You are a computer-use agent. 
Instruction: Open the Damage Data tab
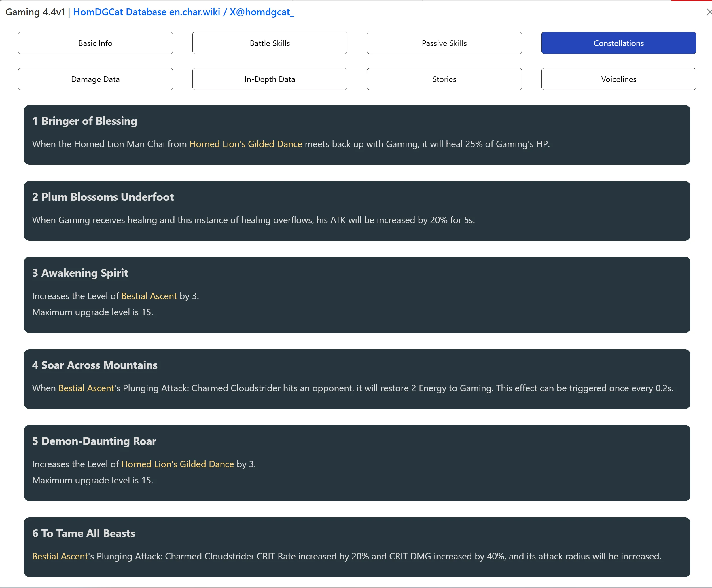[95, 79]
